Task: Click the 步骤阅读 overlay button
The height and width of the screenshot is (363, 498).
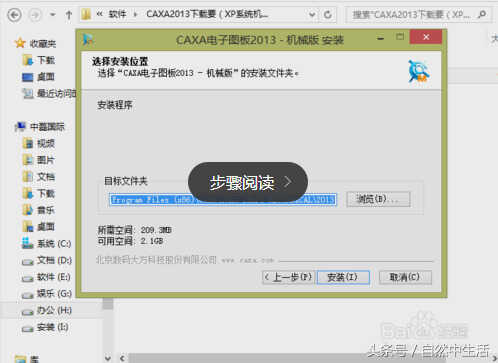Action: 248,182
